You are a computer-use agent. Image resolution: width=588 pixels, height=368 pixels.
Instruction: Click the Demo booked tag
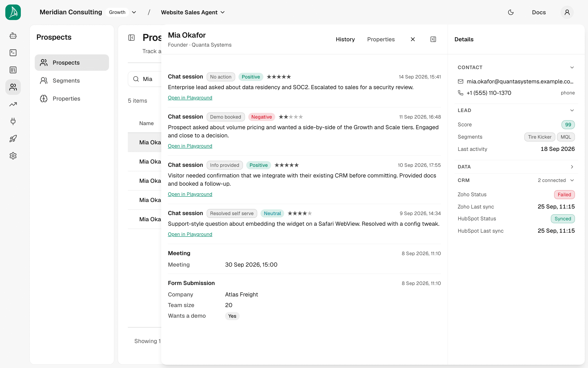pyautogui.click(x=225, y=117)
